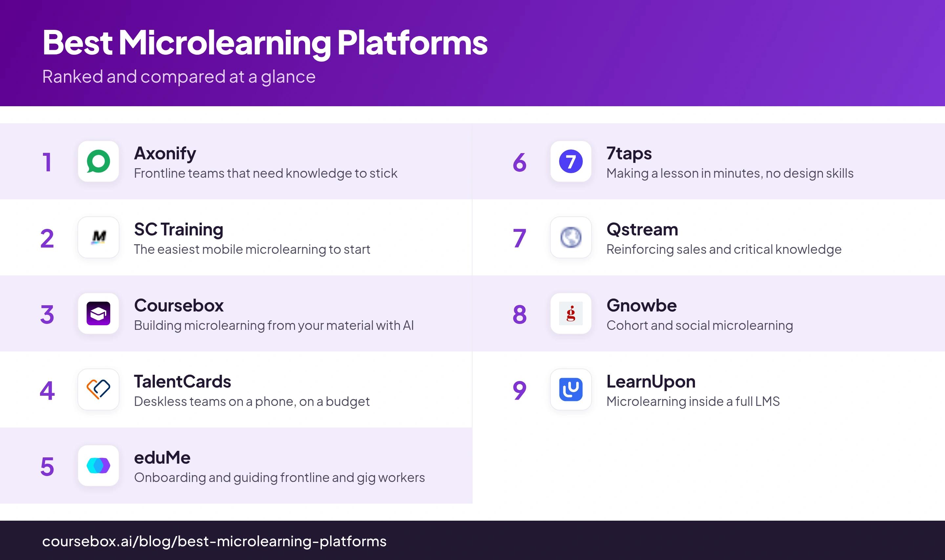Select the Coursebox platform name
The image size is (945, 560).
click(178, 305)
